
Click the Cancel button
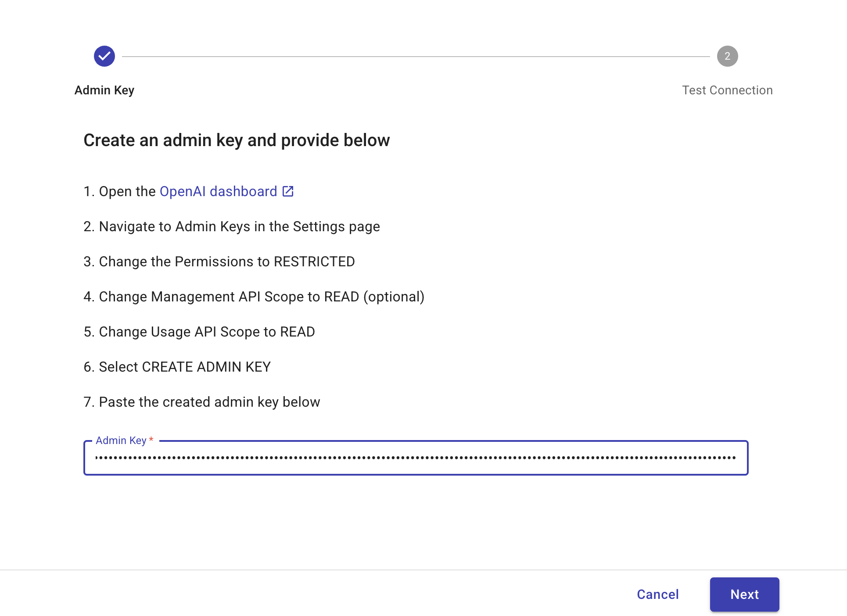(x=657, y=594)
